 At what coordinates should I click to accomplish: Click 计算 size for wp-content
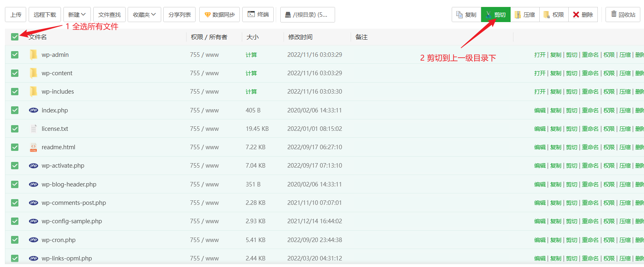pyautogui.click(x=251, y=73)
